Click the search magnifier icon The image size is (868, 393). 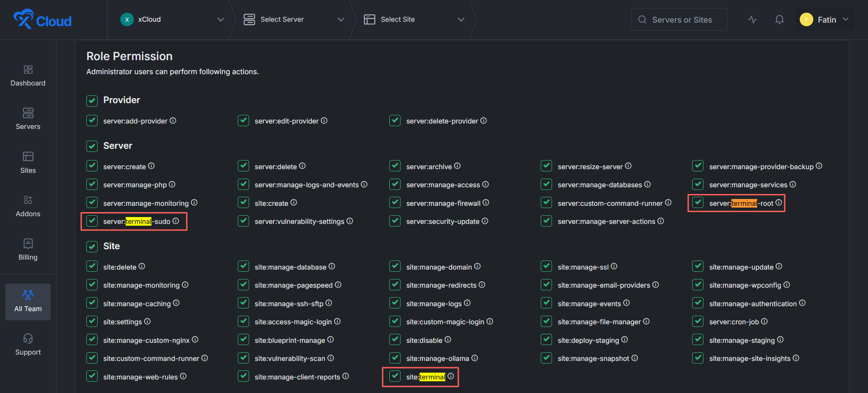click(x=642, y=19)
